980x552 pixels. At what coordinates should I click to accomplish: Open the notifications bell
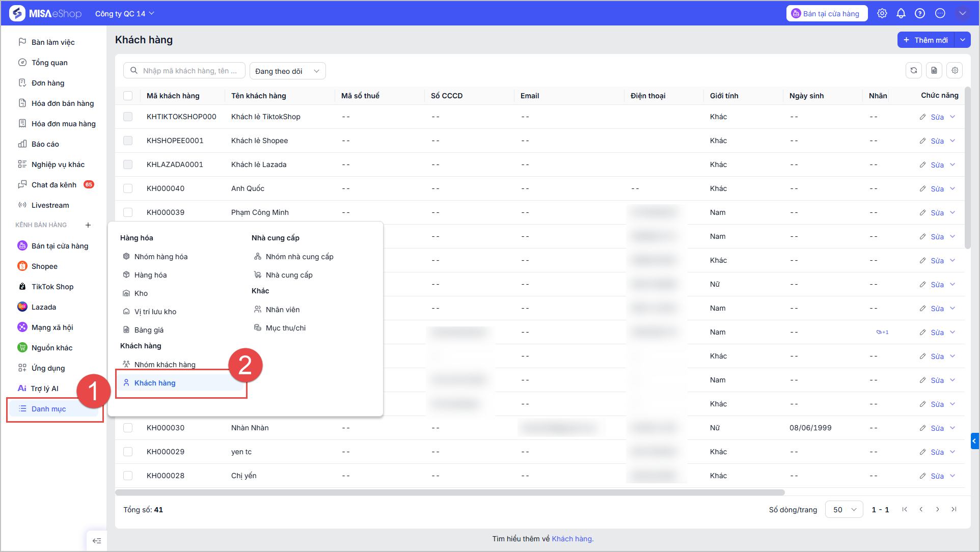click(x=901, y=14)
